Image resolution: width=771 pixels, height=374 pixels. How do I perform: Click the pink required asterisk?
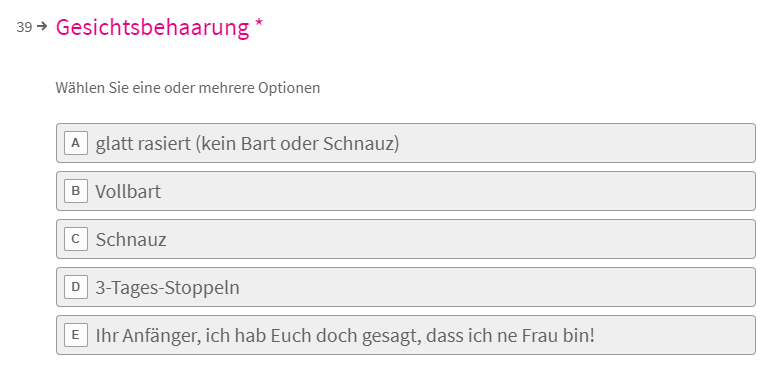pyautogui.click(x=259, y=25)
